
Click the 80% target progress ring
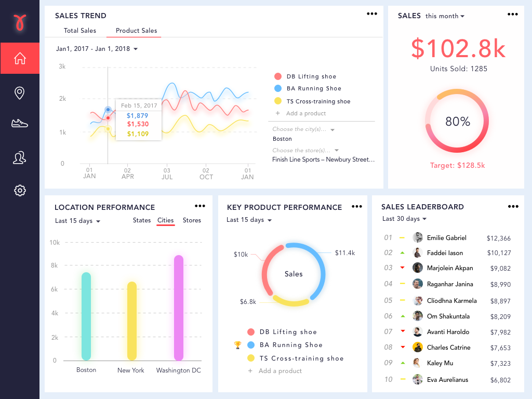pyautogui.click(x=457, y=121)
